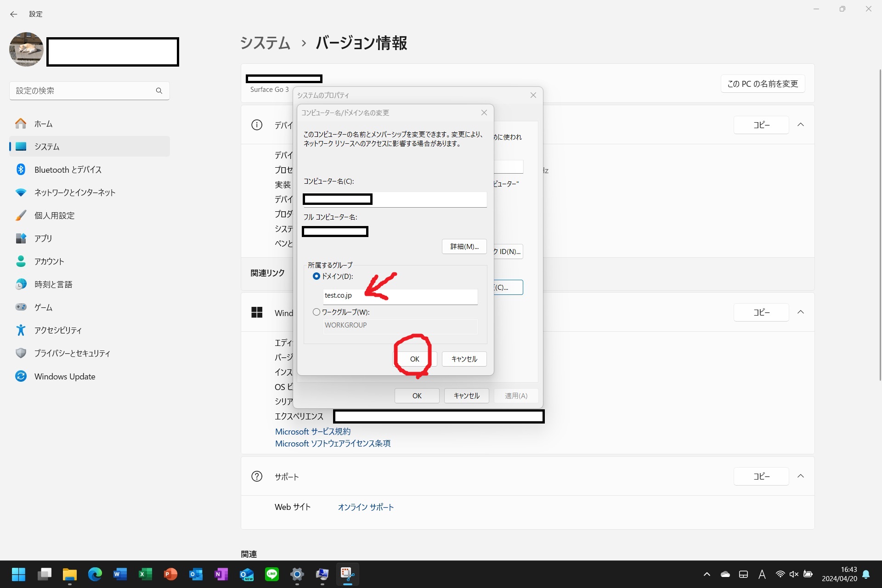Open ネットワークとインターネット settings
This screenshot has width=882, height=588.
coord(74,192)
